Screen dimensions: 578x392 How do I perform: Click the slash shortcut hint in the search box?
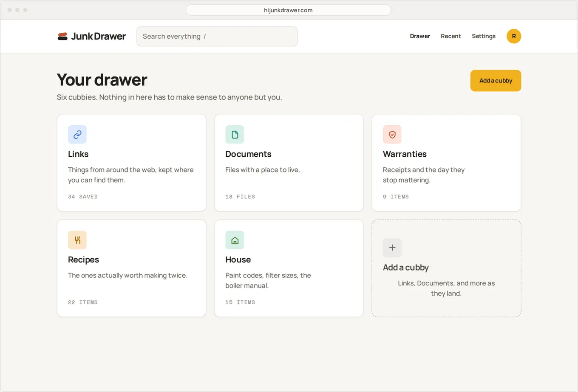pyautogui.click(x=204, y=37)
